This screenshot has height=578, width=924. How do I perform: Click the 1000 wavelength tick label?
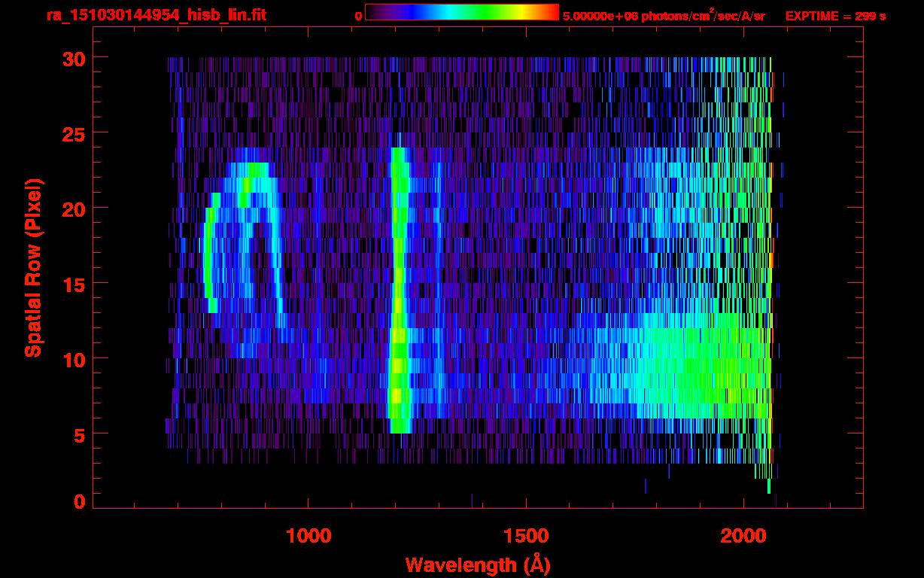coord(309,536)
